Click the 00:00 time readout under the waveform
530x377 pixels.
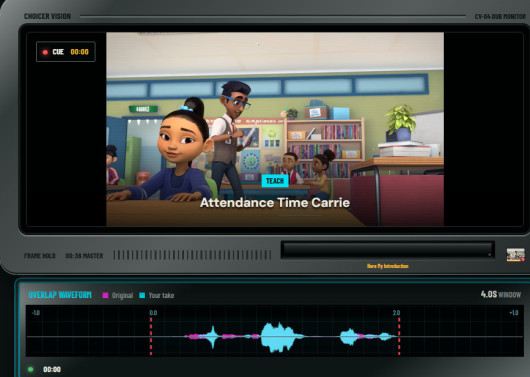pos(52,369)
